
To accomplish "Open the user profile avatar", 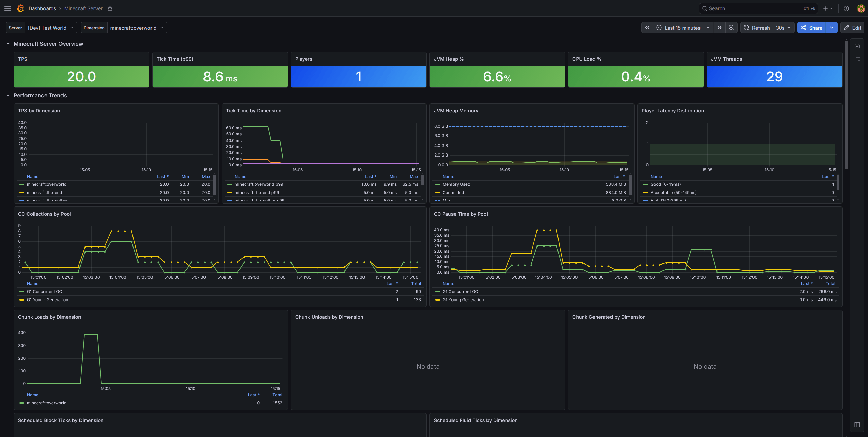I will pyautogui.click(x=861, y=8).
